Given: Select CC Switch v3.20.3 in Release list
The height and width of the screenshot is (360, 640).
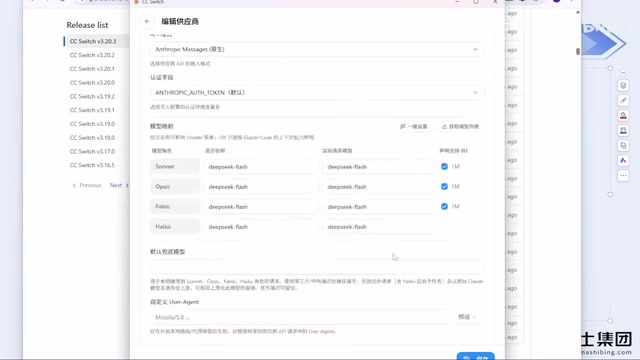Looking at the screenshot, I should coord(93,41).
